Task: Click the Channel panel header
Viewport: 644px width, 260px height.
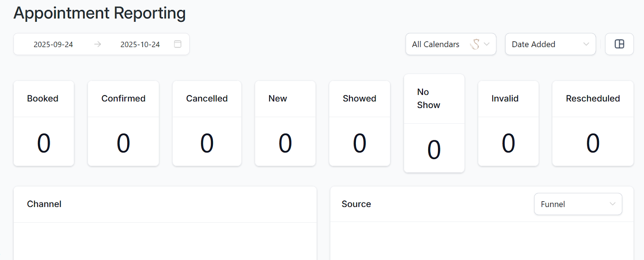Action: (x=44, y=204)
